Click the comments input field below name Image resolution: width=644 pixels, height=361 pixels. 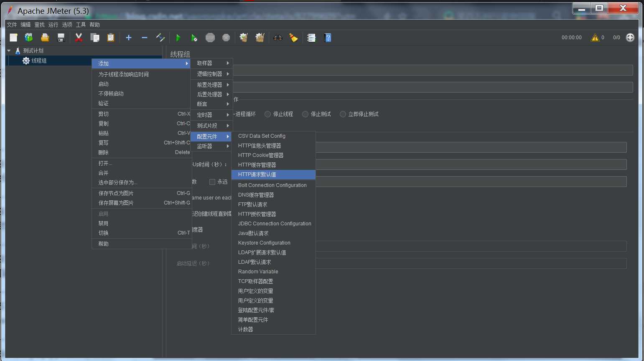click(x=433, y=87)
